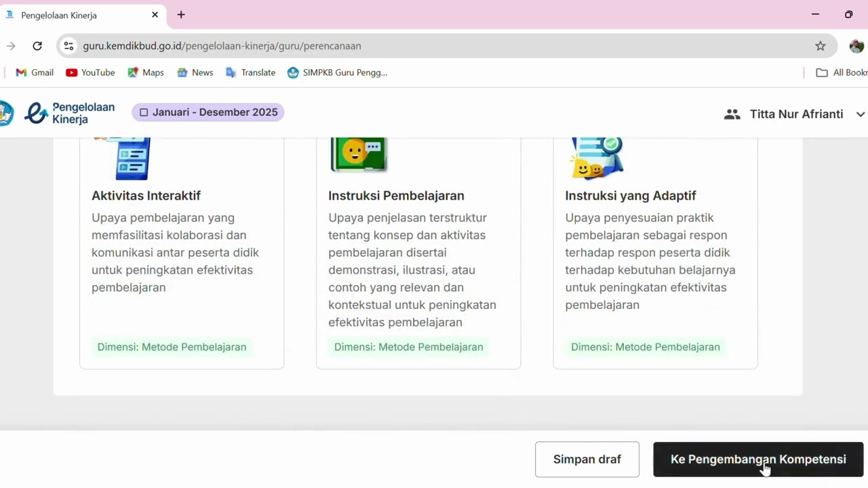Screen dimensions: 868x488
Task: Open the Gmail bookmark
Action: tap(35, 73)
